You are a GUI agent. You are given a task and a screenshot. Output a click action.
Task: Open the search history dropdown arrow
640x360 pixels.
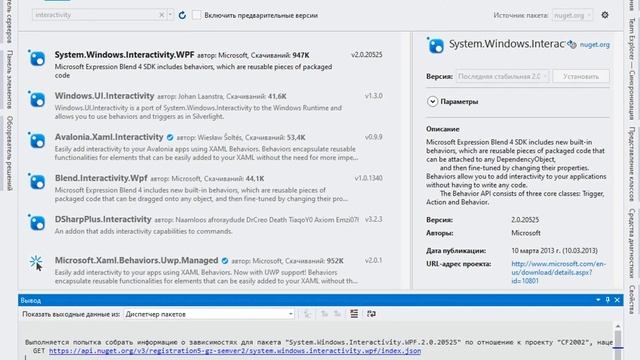(170, 15)
